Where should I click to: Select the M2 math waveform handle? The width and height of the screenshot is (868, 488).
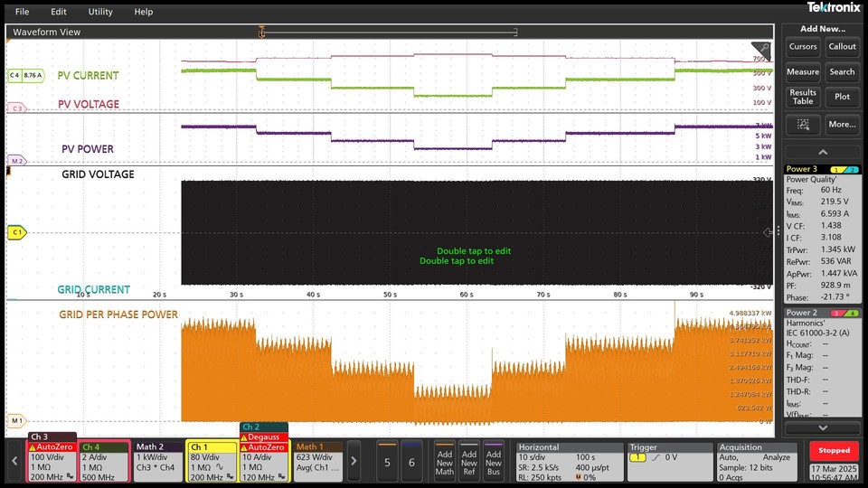click(15, 161)
